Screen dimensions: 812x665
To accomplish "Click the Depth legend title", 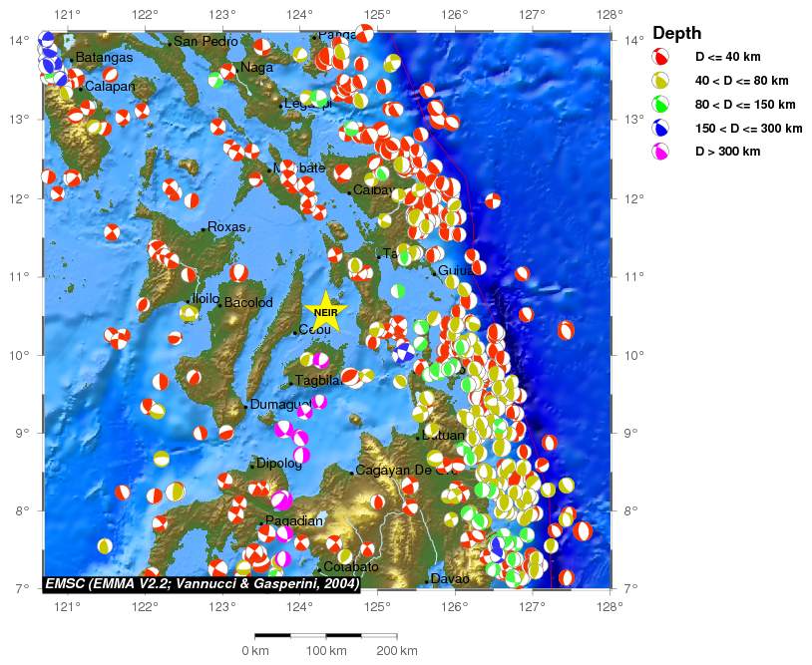I will [677, 34].
